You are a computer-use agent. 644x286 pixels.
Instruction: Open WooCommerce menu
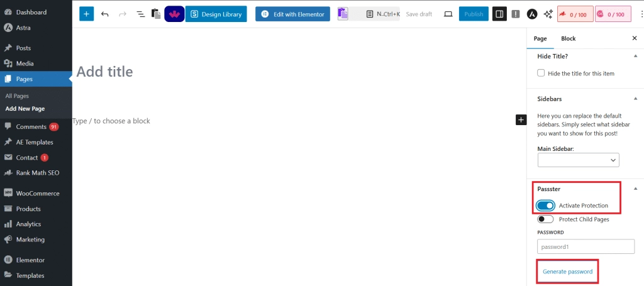click(36, 193)
